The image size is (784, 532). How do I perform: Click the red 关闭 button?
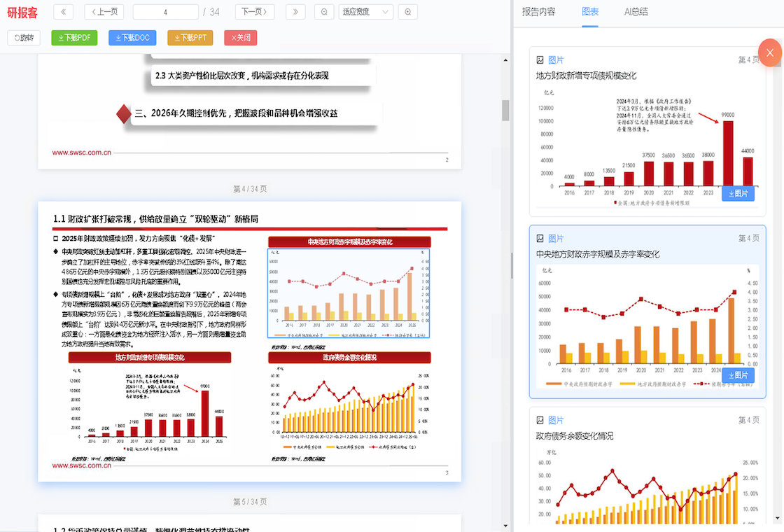(x=240, y=38)
